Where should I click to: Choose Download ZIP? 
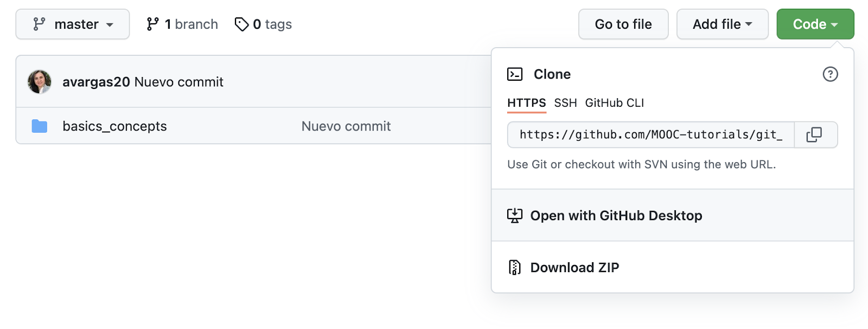coord(575,267)
